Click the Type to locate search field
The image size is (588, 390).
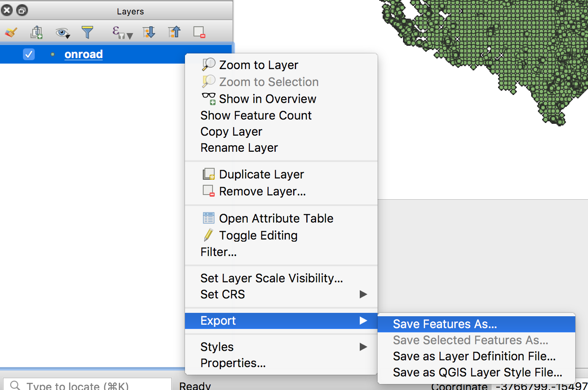(x=87, y=384)
